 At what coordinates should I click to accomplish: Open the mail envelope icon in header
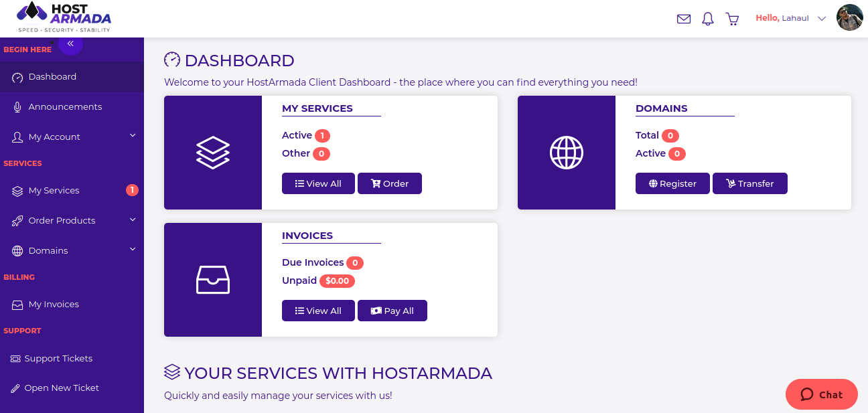pyautogui.click(x=684, y=19)
